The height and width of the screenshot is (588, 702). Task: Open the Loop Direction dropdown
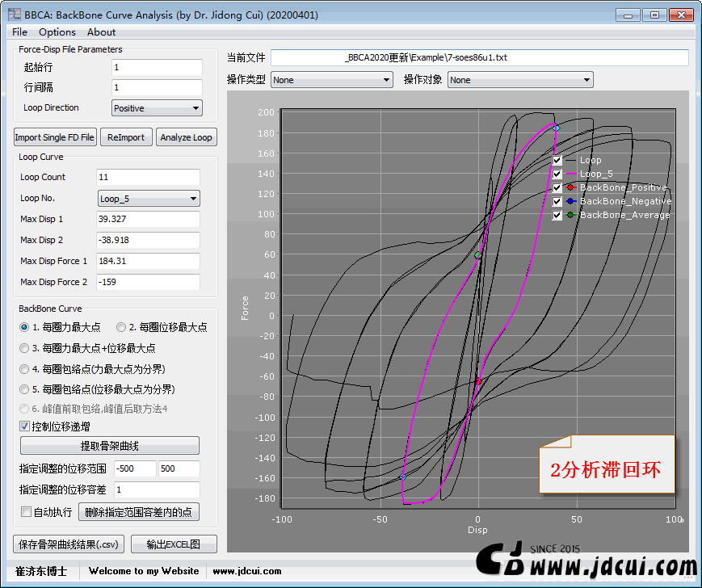(x=157, y=108)
